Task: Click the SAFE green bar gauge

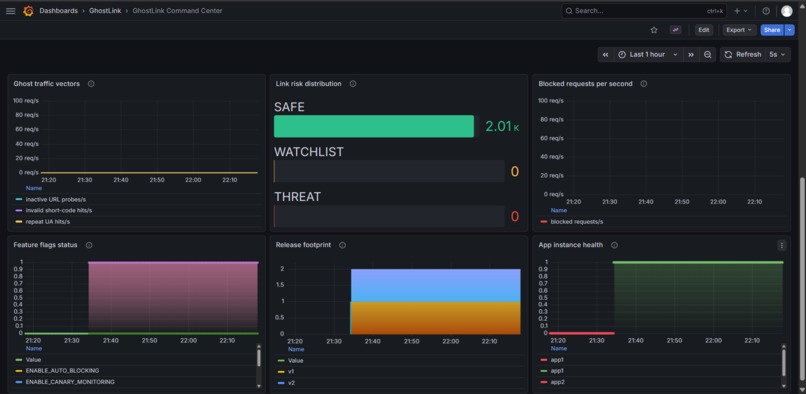Action: 374,127
